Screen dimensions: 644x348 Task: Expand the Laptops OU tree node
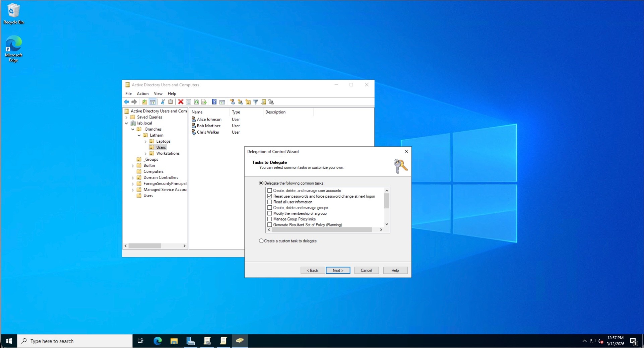(x=145, y=141)
